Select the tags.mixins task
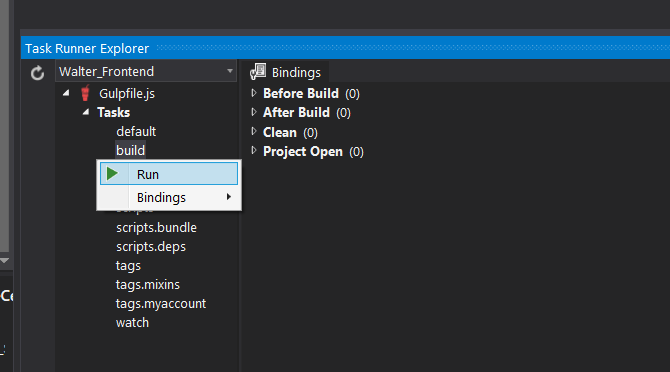The height and width of the screenshot is (372, 670). [148, 284]
